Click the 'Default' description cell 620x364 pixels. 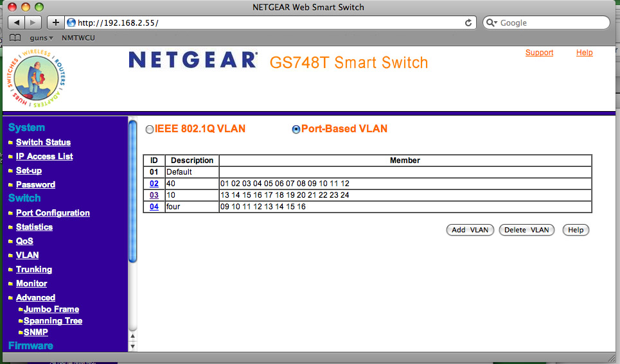[x=192, y=172]
